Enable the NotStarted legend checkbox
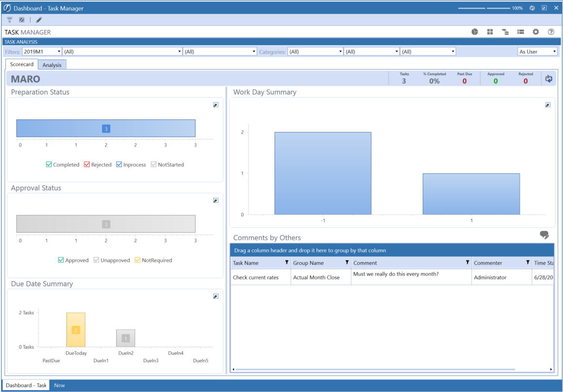Image resolution: width=563 pixels, height=392 pixels. pos(153,164)
